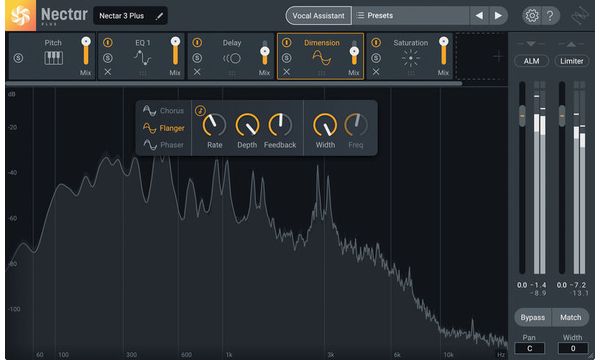Toggle tempo sync note icon

point(200,111)
